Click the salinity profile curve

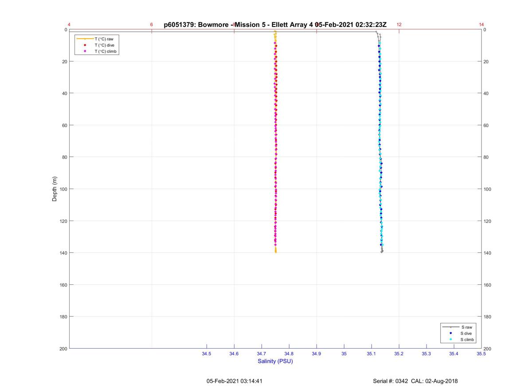(x=380, y=142)
